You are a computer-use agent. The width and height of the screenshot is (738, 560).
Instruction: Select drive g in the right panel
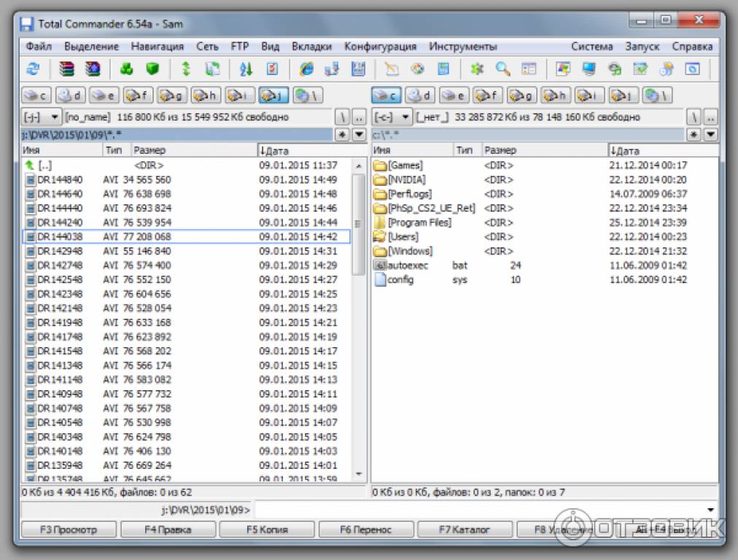click(x=521, y=96)
